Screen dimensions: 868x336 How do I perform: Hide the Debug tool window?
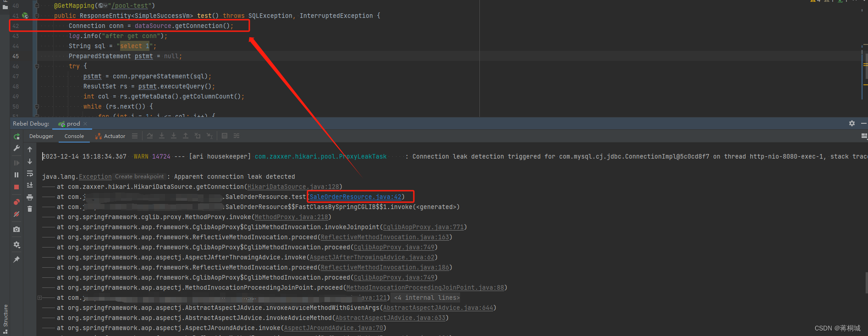tap(864, 123)
